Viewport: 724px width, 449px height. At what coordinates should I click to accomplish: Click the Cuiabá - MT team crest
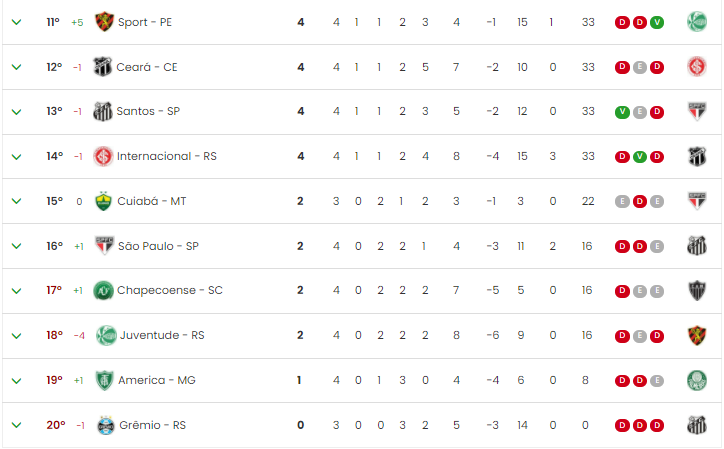pyautogui.click(x=103, y=201)
